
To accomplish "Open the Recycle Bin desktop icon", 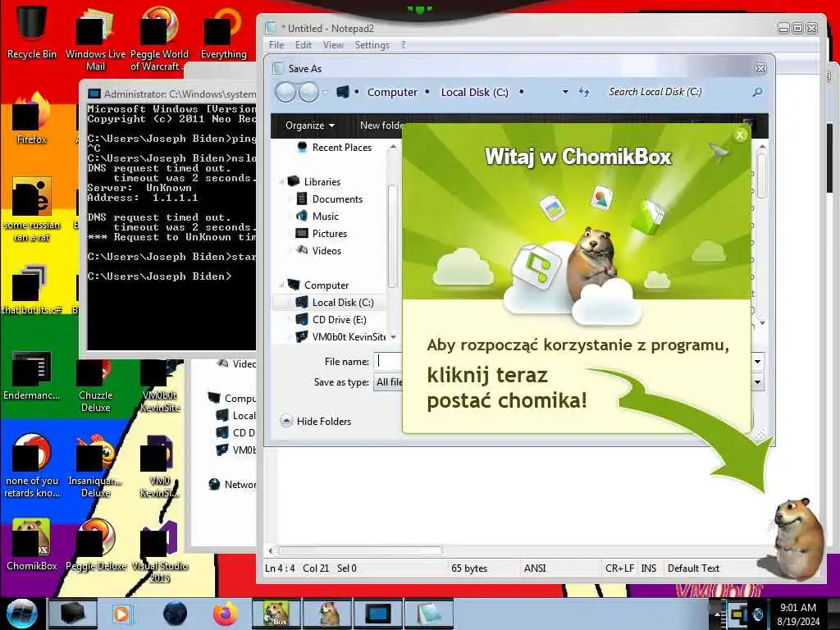I will click(x=31, y=31).
